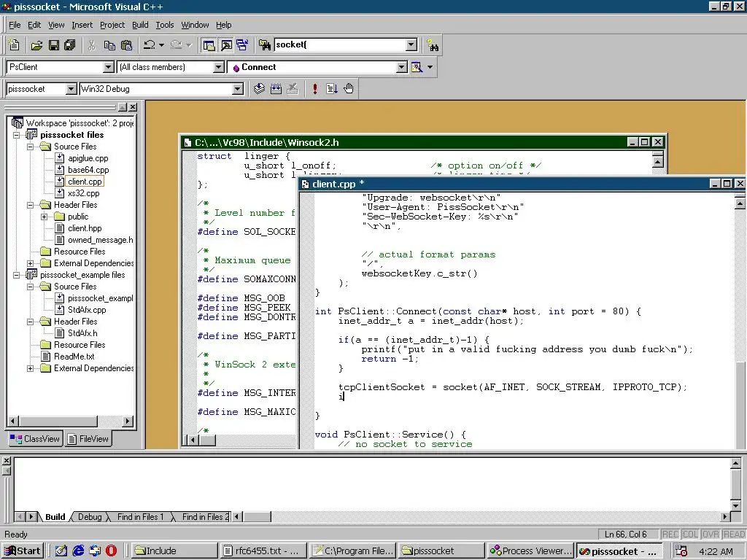Click the Open file toolbar icon
Screen dimensions: 747x560
click(x=36, y=45)
